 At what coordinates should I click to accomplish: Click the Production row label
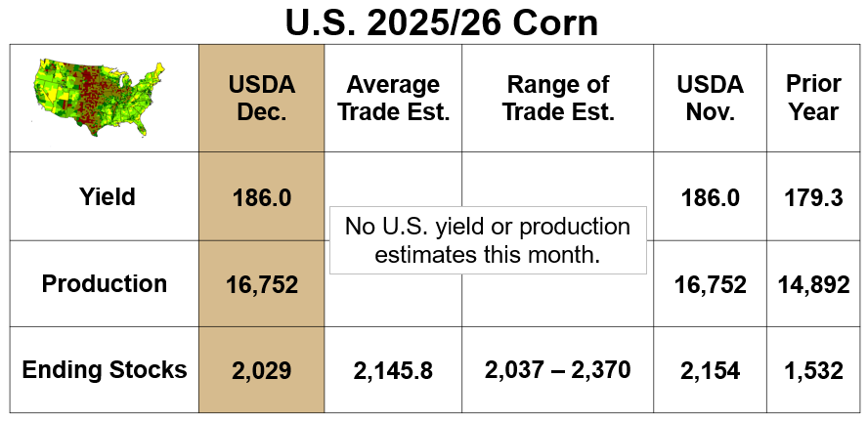point(105,284)
